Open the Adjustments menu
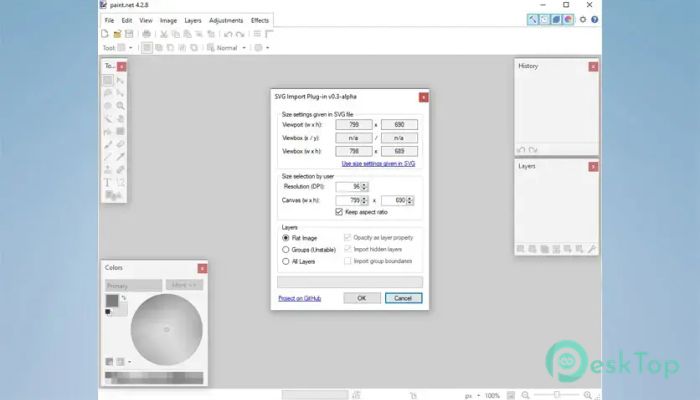 click(226, 21)
